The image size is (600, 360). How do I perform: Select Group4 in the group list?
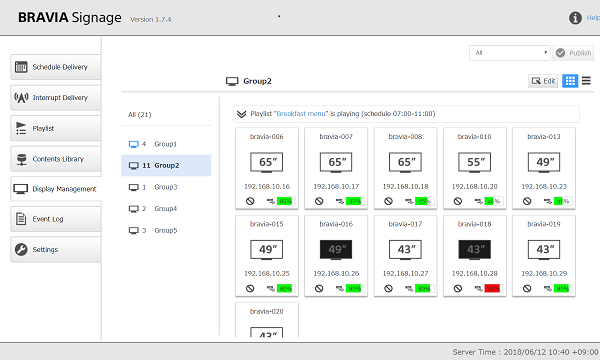point(166,209)
